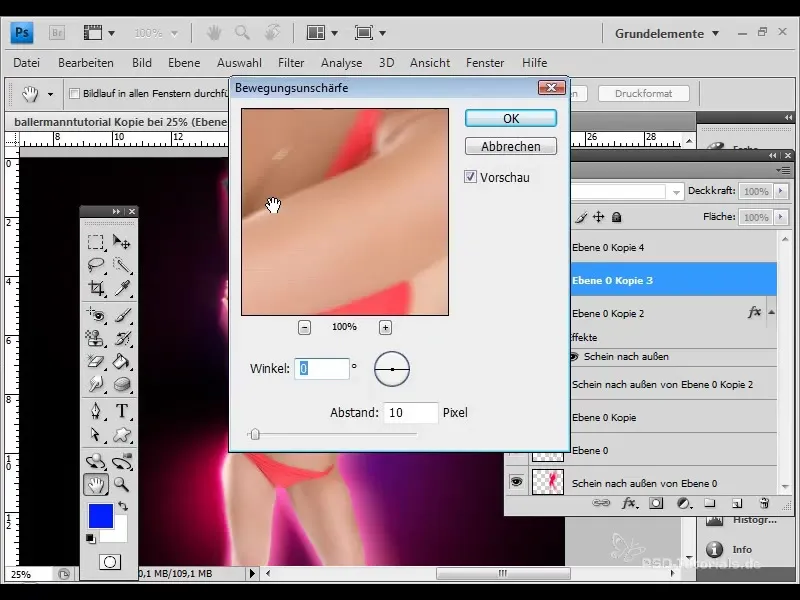This screenshot has width=800, height=600.
Task: Open the Bearbeiten menu
Action: point(86,63)
